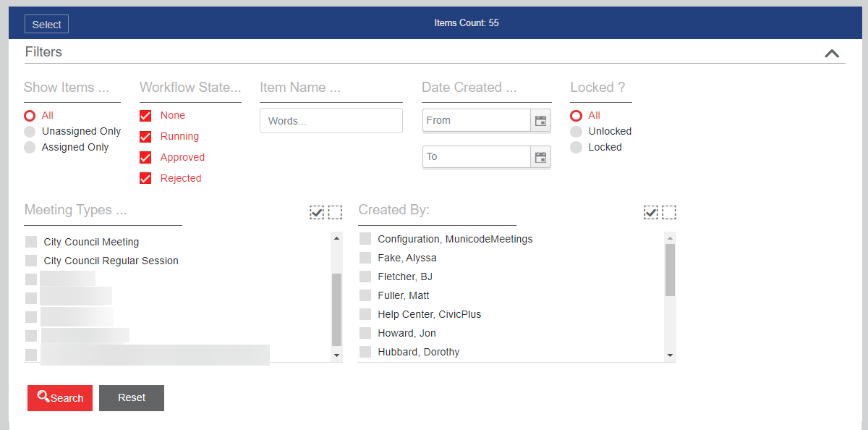The image size is (868, 430).
Task: Open the To date calendar picker
Action: point(540,157)
